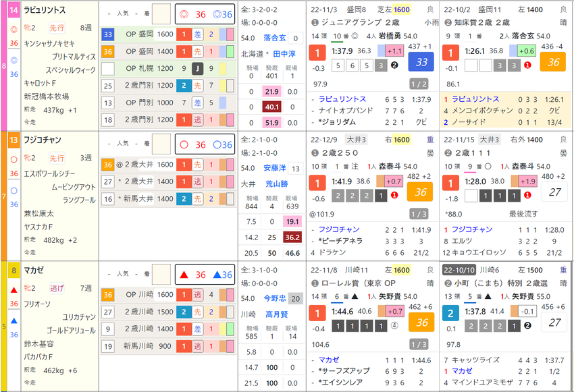Open trainer 田中淳 link
The image size is (574, 392).
point(284,54)
